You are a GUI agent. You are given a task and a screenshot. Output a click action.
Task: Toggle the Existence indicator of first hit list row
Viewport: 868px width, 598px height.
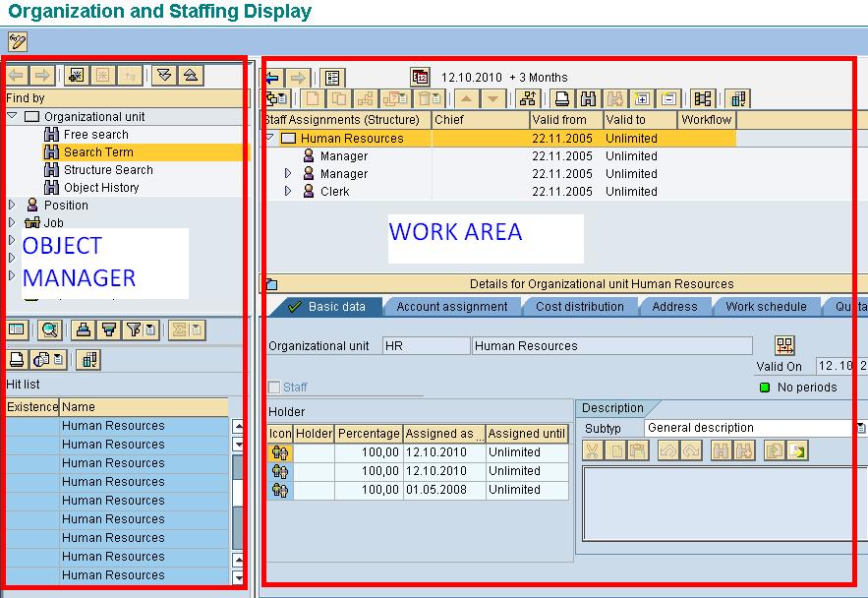pos(29,425)
